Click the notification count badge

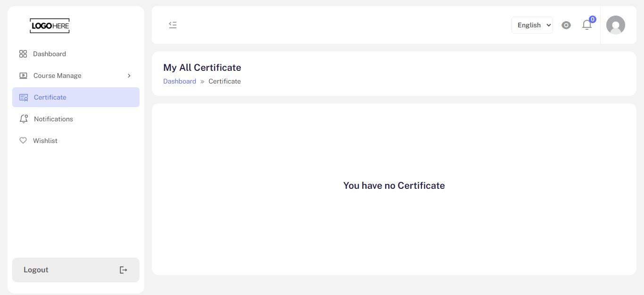pyautogui.click(x=593, y=19)
